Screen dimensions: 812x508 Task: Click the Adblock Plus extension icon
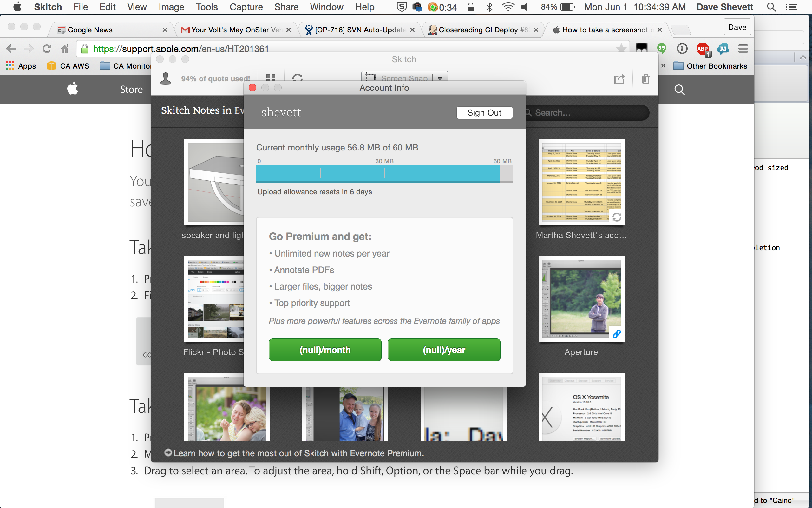(x=703, y=49)
